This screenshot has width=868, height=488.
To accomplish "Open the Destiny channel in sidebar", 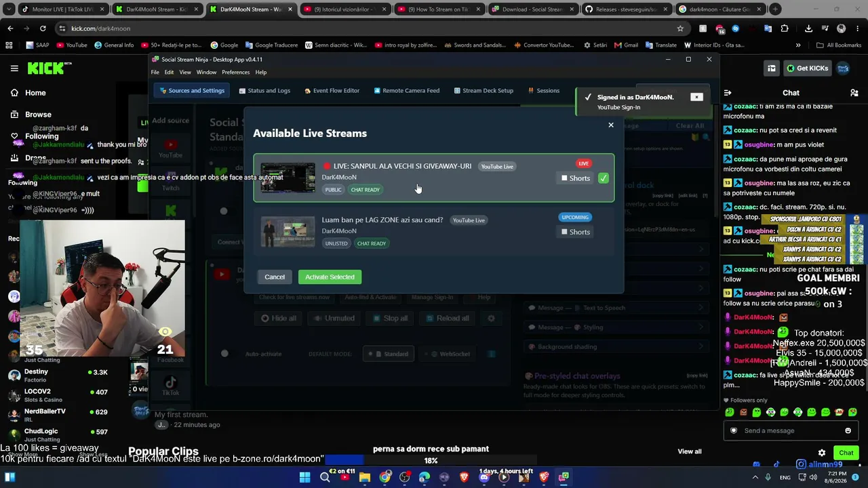I will [x=58, y=375].
